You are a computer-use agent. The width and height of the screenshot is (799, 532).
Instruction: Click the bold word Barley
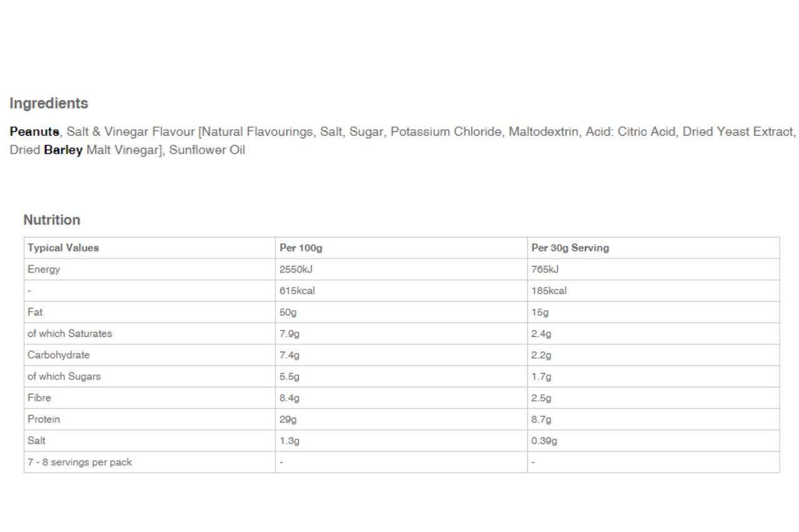tap(63, 150)
